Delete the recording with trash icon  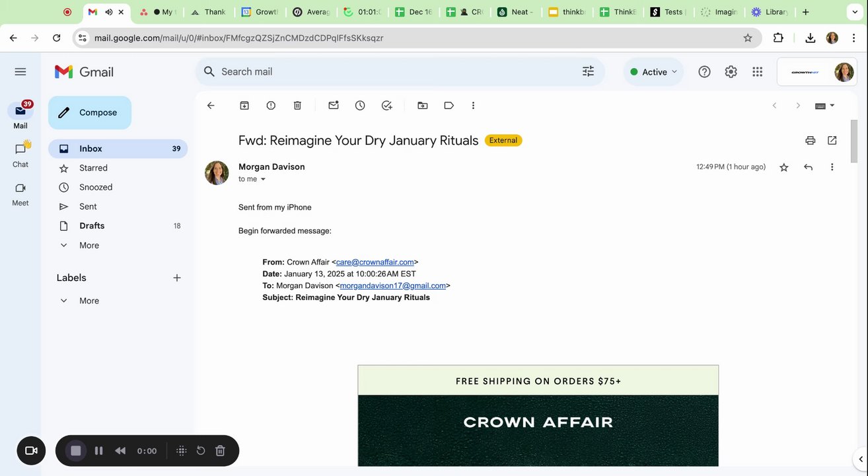pos(221,451)
